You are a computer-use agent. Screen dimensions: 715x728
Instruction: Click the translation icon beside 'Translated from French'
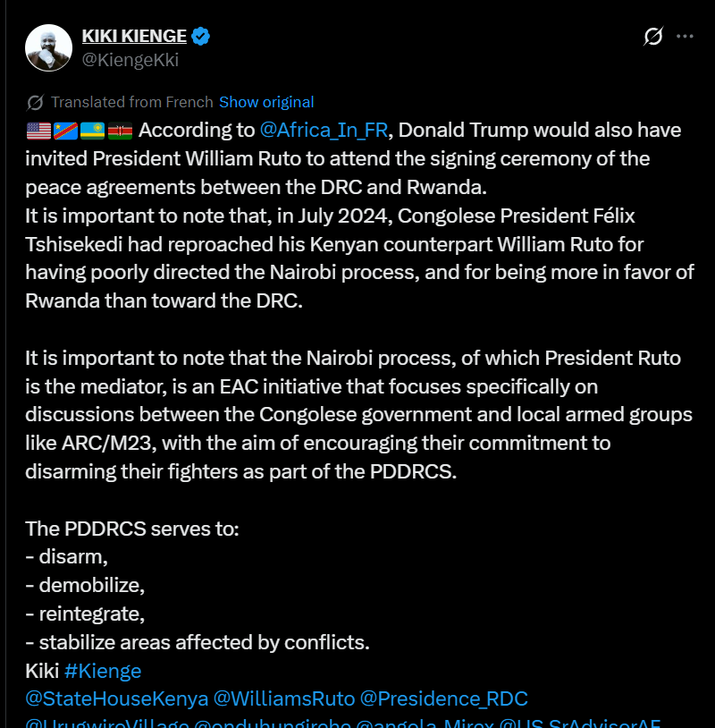click(36, 102)
